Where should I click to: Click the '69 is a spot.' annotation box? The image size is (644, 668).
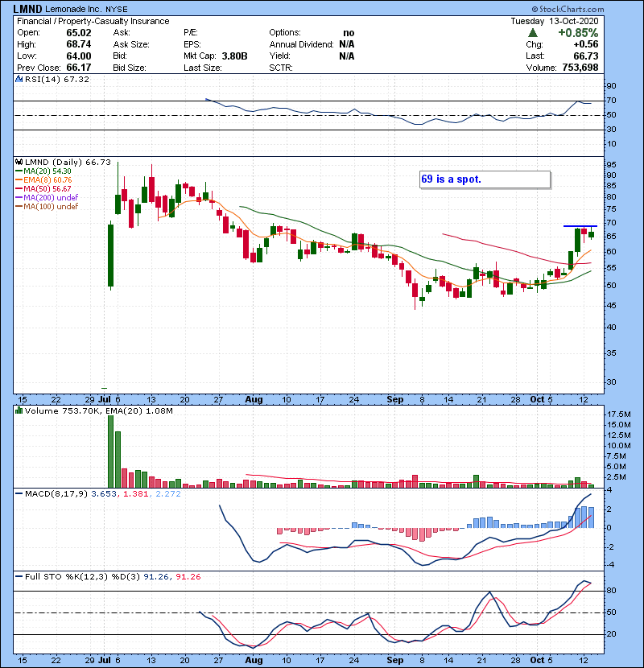point(485,179)
